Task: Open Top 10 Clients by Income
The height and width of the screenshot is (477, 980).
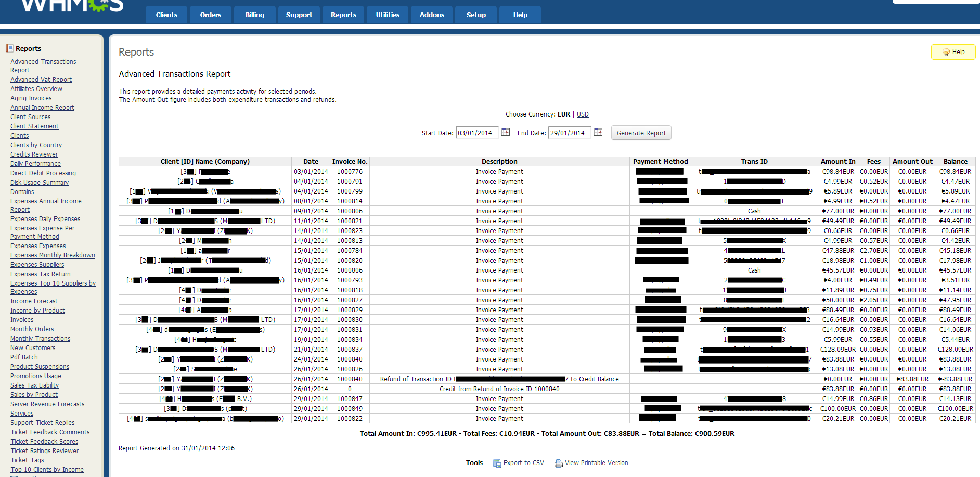Action: tap(47, 470)
